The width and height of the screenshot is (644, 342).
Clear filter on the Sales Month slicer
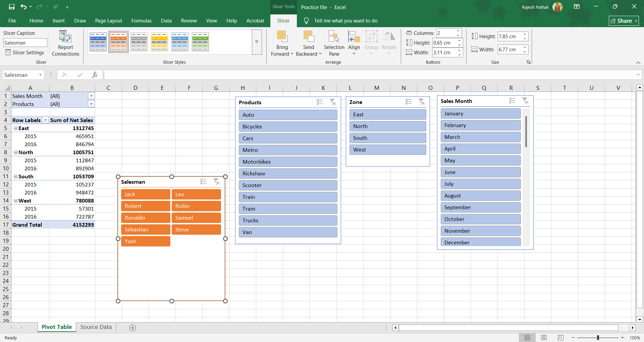(525, 101)
